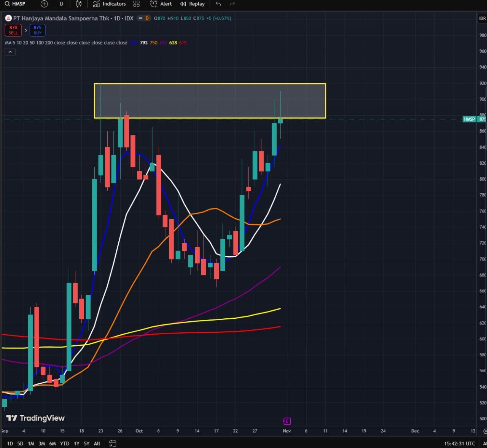Screen dimensions: 487x448
Task: Open the Indicators menu
Action: tap(110, 4)
